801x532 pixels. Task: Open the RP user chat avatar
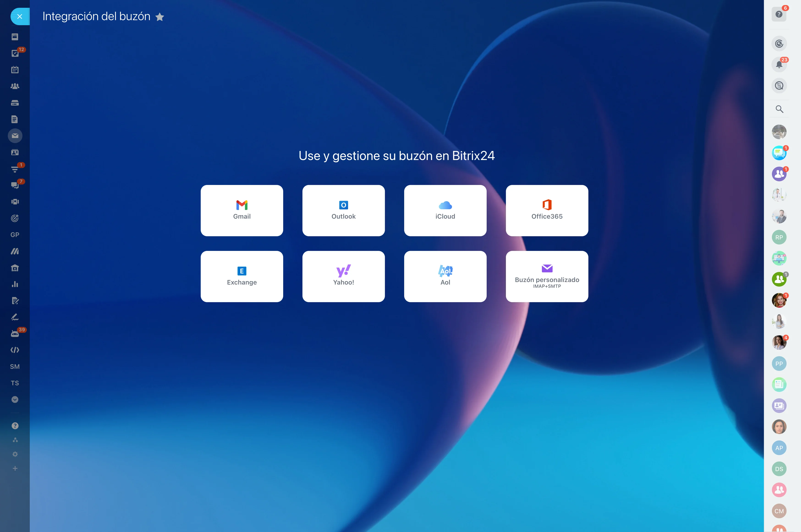coord(779,238)
